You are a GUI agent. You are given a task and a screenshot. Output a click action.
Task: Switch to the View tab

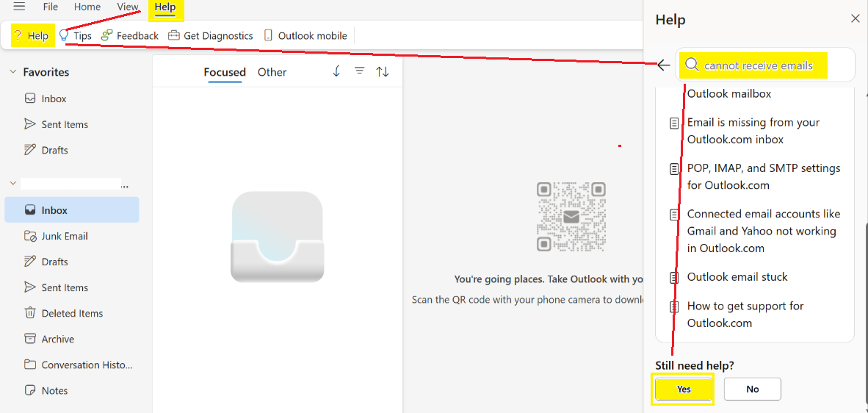click(x=128, y=7)
